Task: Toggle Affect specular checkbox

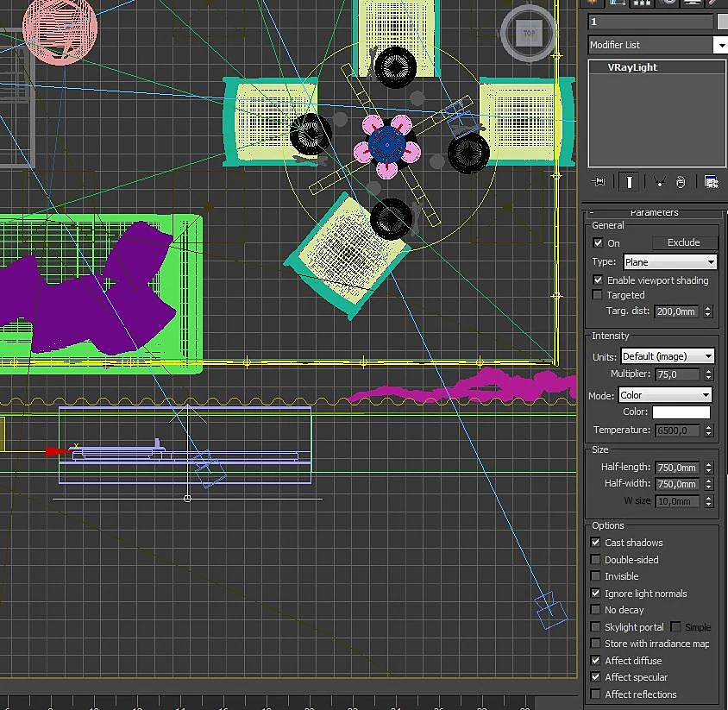Action: tap(596, 676)
